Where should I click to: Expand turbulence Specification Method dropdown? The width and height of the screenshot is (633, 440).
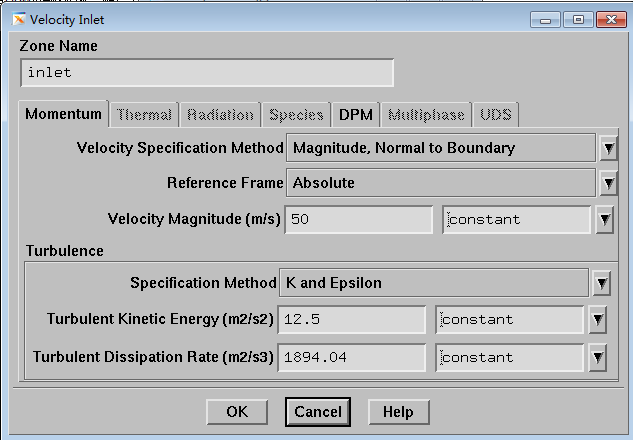(x=600, y=284)
